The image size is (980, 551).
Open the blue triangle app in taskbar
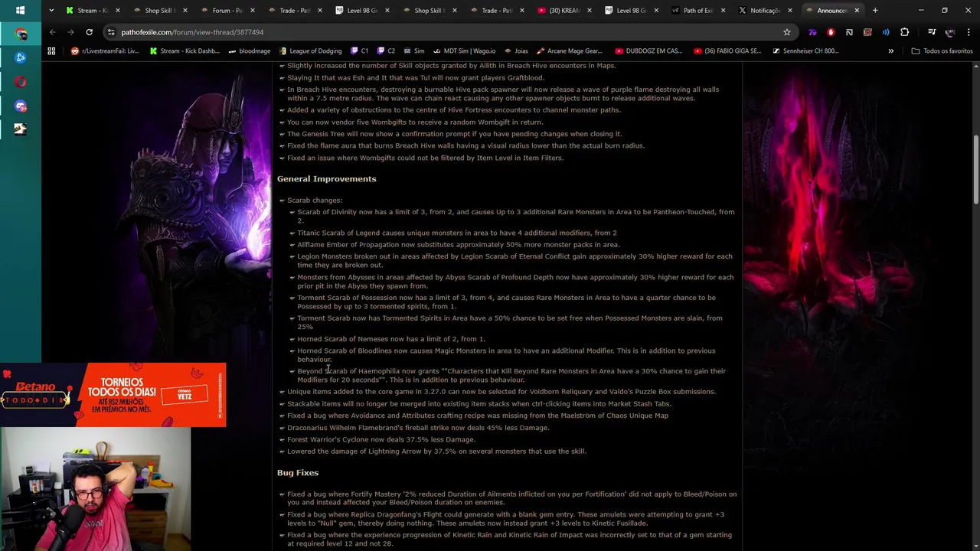pos(20,57)
